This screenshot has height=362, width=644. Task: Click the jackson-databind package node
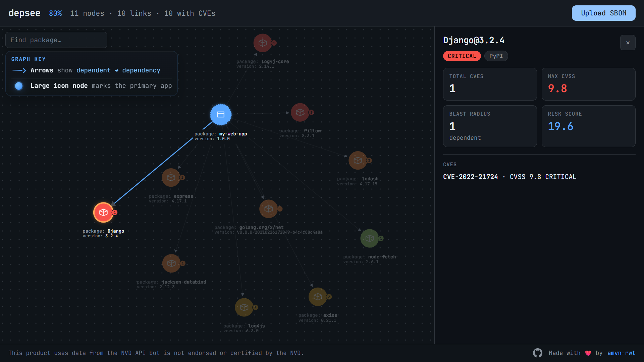[171, 263]
